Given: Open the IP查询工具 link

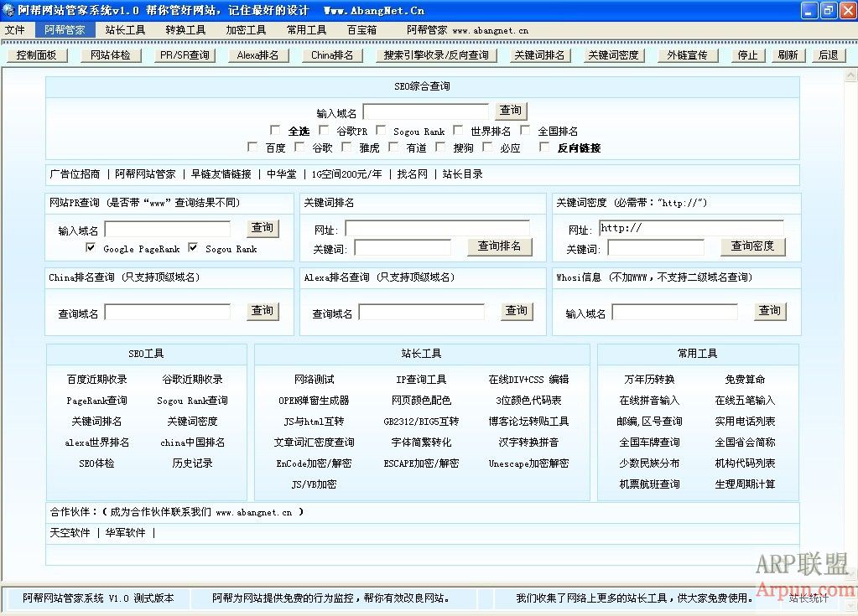Looking at the screenshot, I should (421, 380).
